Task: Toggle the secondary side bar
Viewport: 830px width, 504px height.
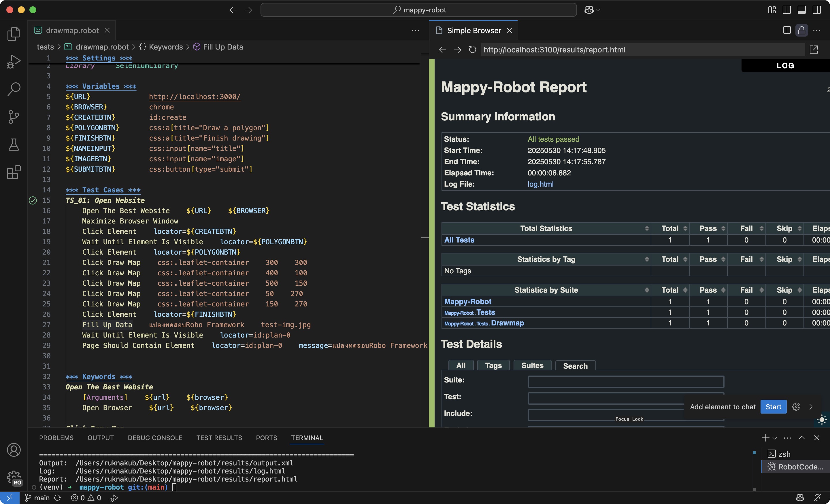Action: pyautogui.click(x=816, y=10)
